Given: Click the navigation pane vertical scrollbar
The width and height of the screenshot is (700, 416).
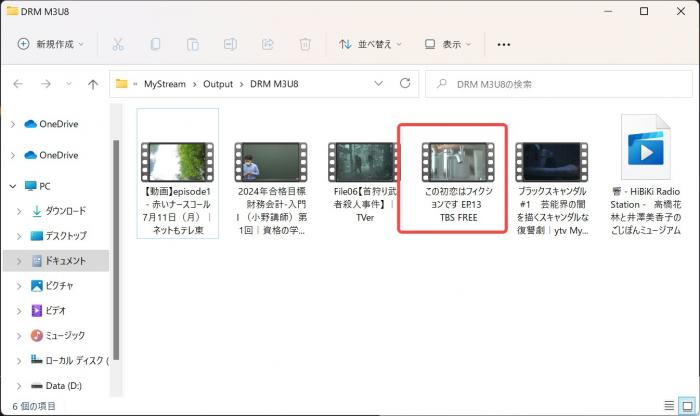Looking at the screenshot, I should tap(116, 250).
